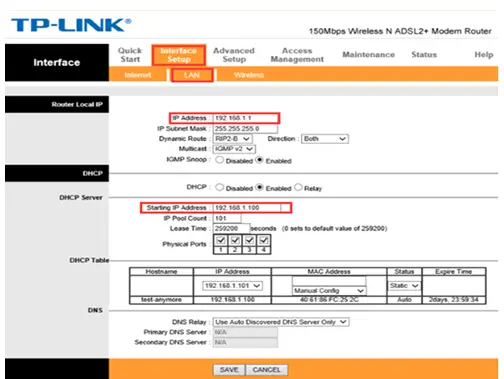Expand the Dynamic Route RIP2-B dropdown
This screenshot has width=504, height=379.
tap(233, 139)
